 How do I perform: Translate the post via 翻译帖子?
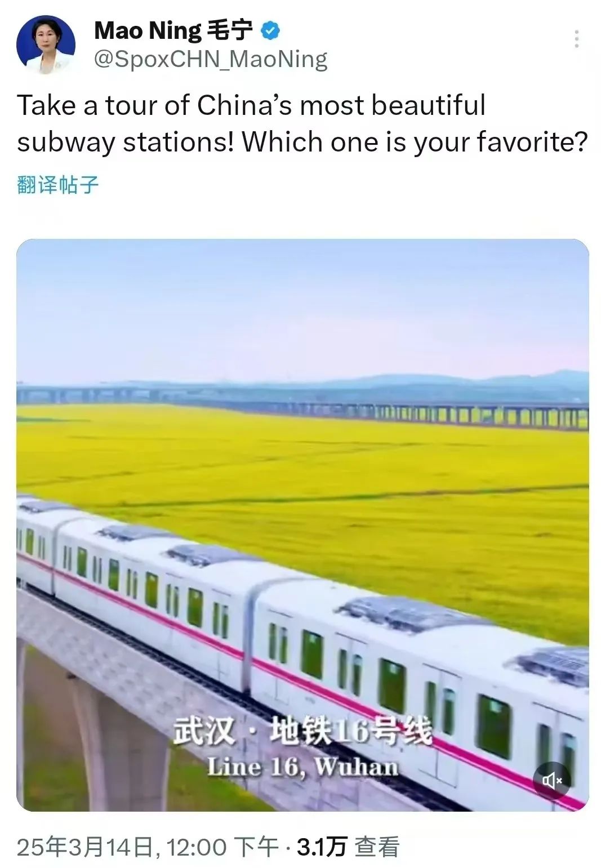tap(58, 185)
